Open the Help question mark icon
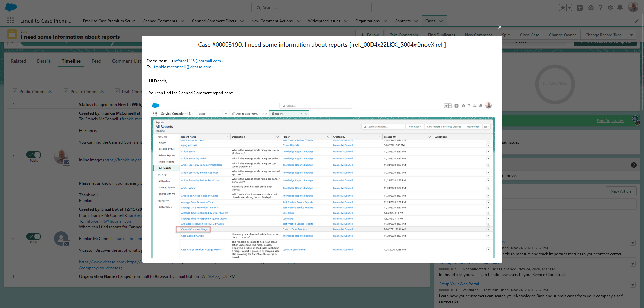The height and width of the screenshot is (308, 644). (x=601, y=8)
